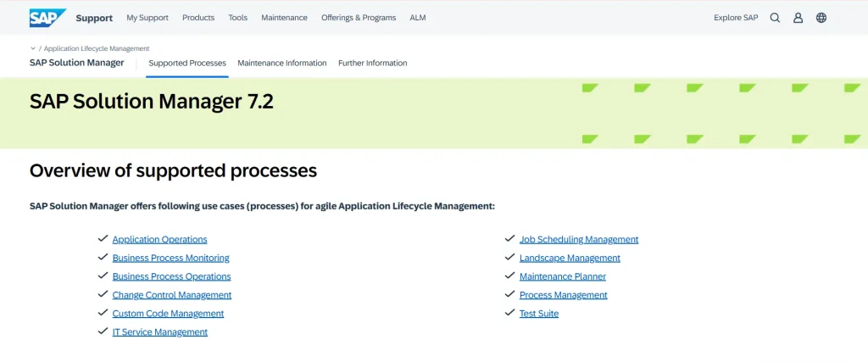Click Explore SAP in the header
Image resolution: width=868 pixels, height=362 pixels.
point(736,18)
